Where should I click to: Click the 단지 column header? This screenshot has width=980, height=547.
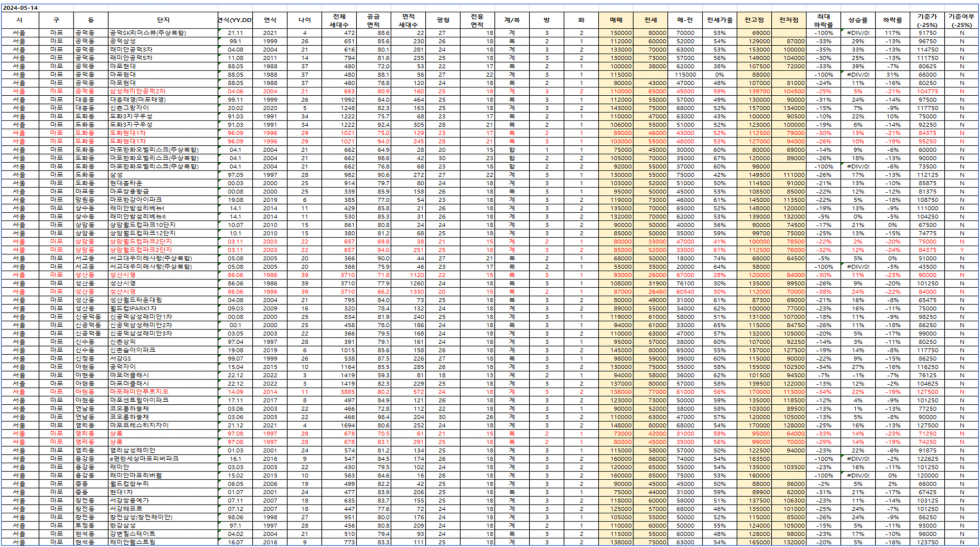coord(163,20)
